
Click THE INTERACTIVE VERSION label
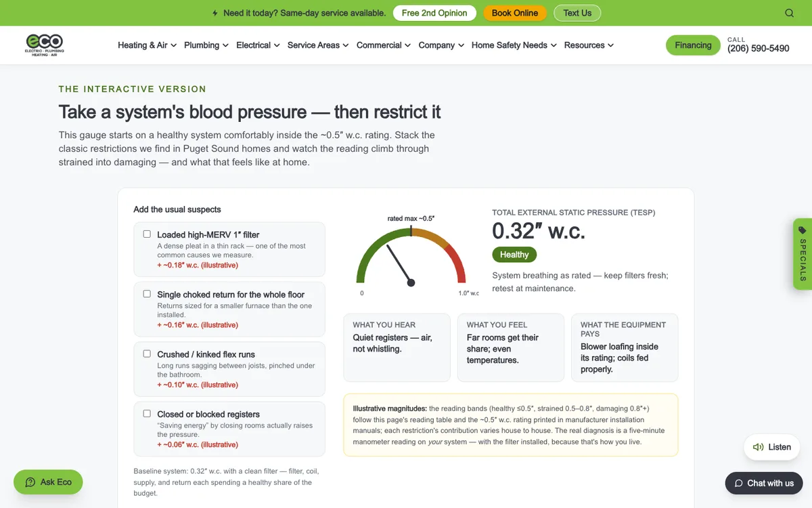coord(133,89)
